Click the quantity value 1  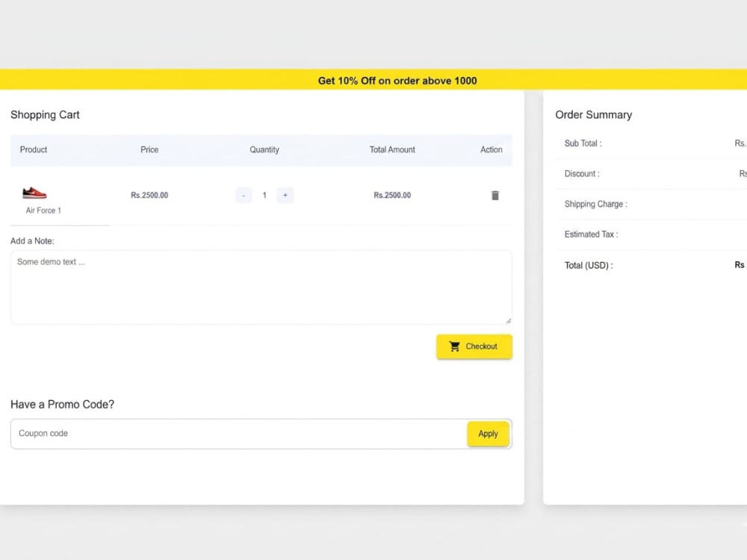[x=264, y=195]
